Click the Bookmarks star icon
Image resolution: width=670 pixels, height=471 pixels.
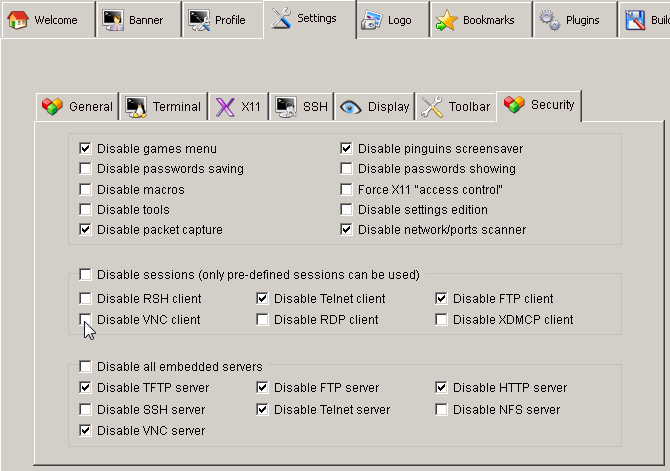coord(446,20)
